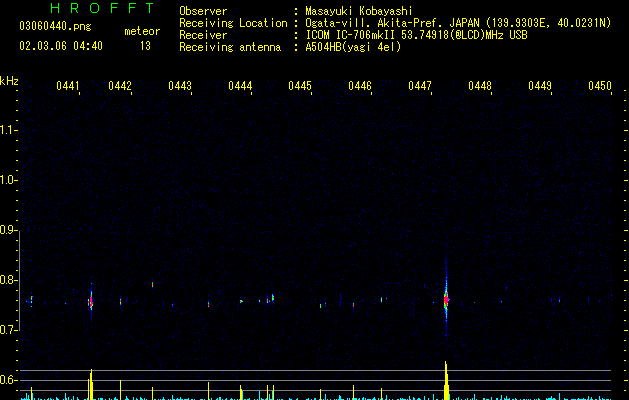Click the tallest yellow intensity spike after 0447
629x400 pixels.
point(446,380)
